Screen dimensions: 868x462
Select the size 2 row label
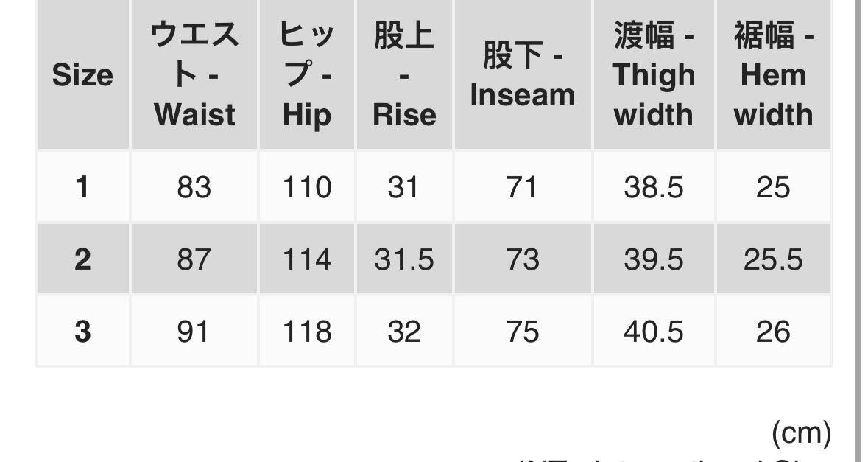[x=82, y=259]
